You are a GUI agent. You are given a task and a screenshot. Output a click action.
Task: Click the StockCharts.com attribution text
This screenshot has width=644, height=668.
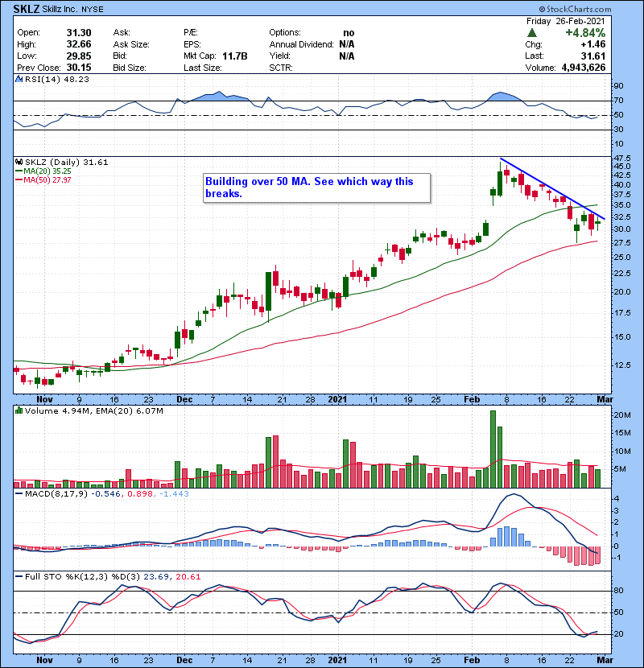[575, 9]
